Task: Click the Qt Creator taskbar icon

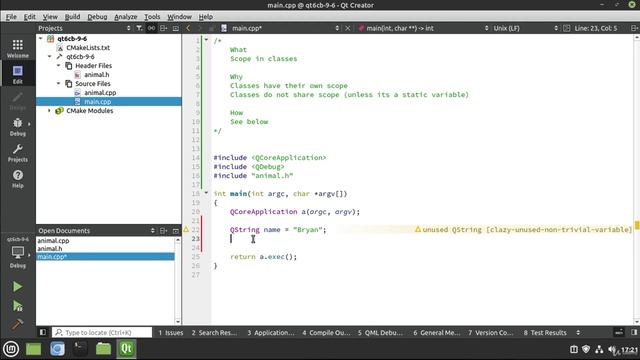Action: 127,349
